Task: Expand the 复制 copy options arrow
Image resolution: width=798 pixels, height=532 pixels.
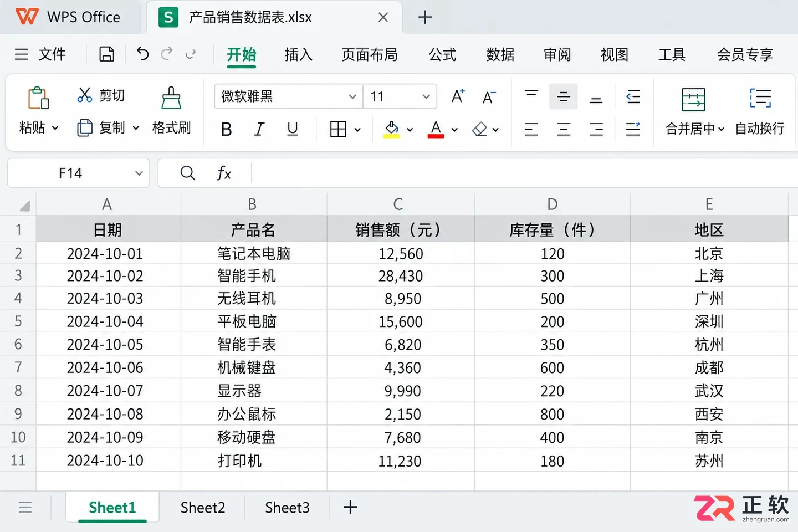Action: 136,128
